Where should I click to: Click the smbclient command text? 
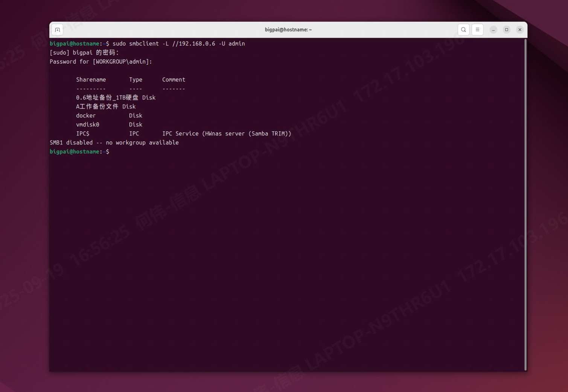pos(179,44)
